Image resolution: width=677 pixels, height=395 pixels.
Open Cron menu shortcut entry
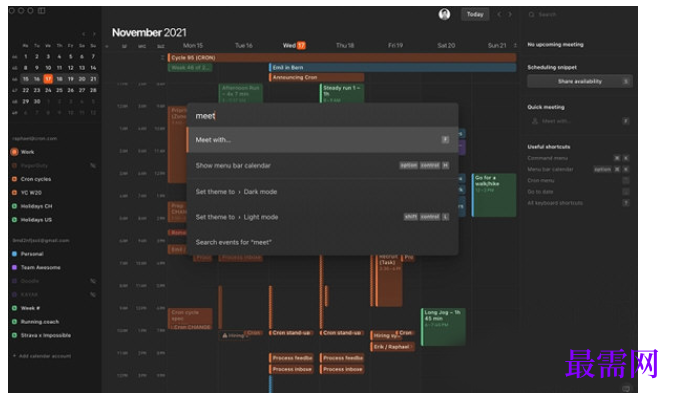click(578, 180)
